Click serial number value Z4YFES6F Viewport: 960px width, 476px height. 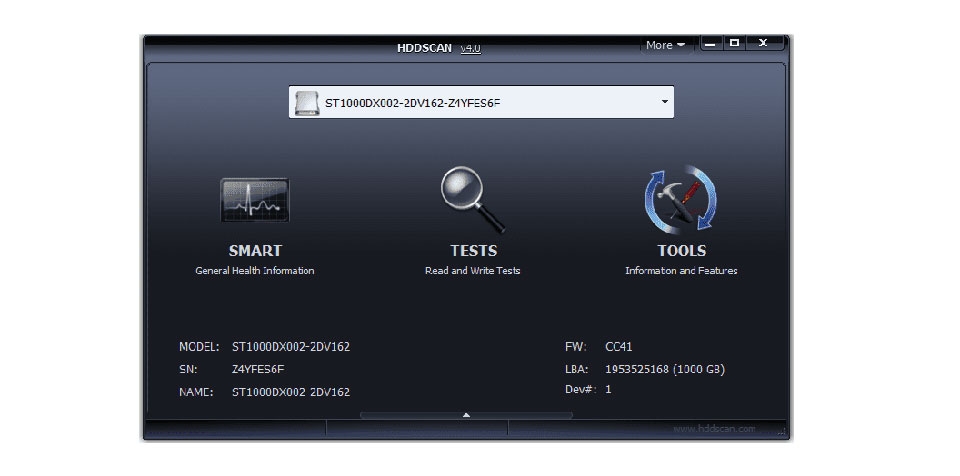(x=258, y=369)
